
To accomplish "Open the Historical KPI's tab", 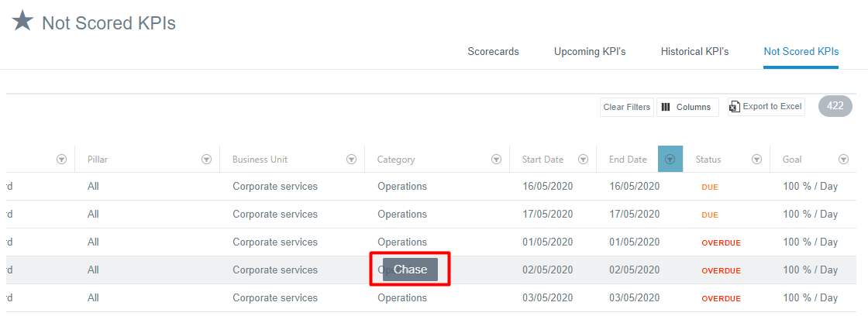I will pyautogui.click(x=694, y=52).
